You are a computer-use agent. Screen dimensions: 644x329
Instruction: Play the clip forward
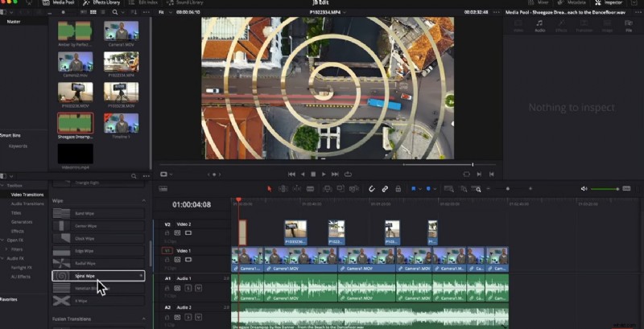click(324, 175)
